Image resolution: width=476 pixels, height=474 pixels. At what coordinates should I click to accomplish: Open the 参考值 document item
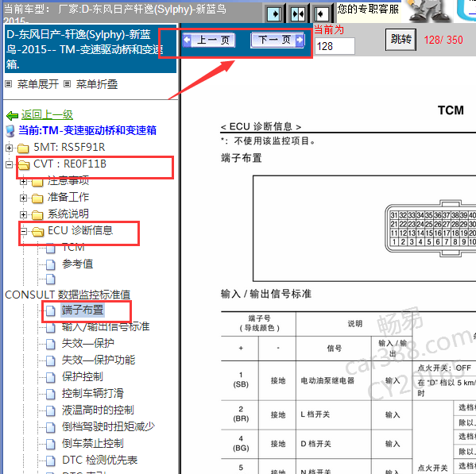click(77, 264)
